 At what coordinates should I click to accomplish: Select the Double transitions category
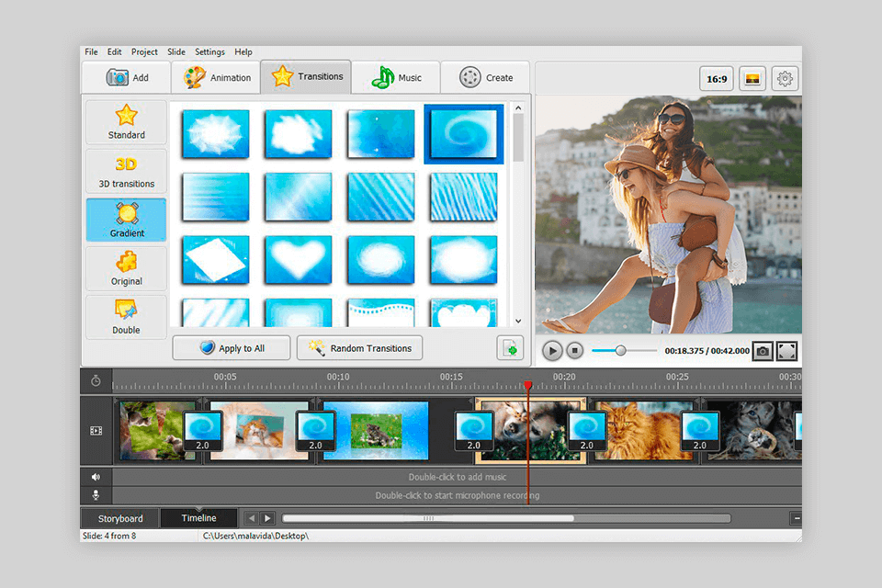pyautogui.click(x=127, y=317)
